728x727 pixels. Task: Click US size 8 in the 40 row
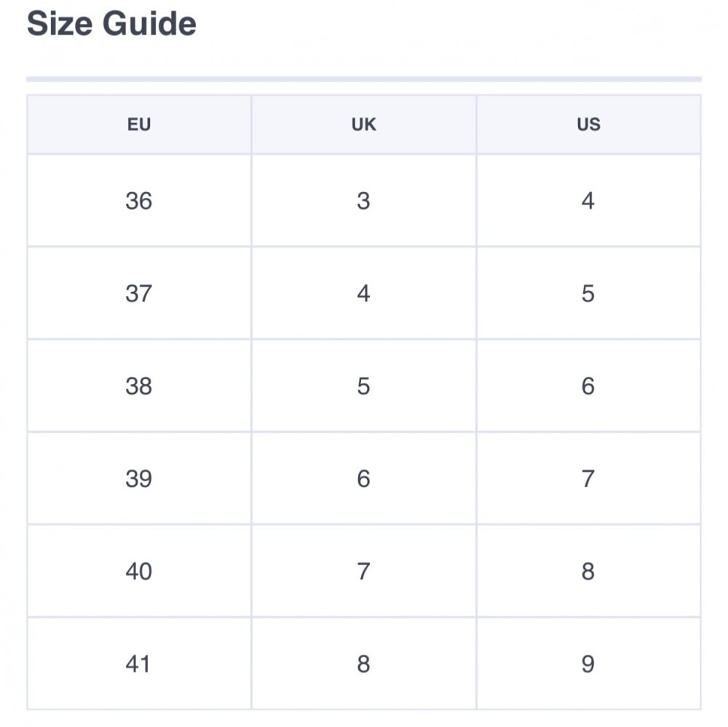[x=588, y=571]
